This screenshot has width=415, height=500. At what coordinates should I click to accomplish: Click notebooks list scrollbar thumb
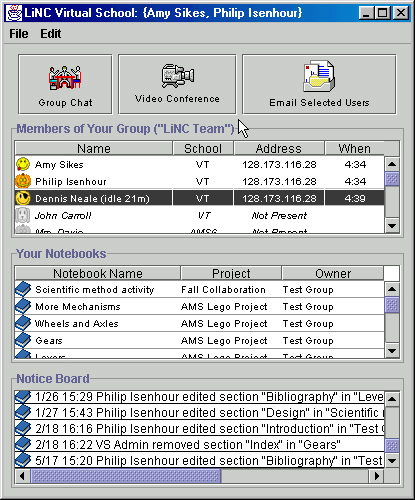click(x=392, y=305)
